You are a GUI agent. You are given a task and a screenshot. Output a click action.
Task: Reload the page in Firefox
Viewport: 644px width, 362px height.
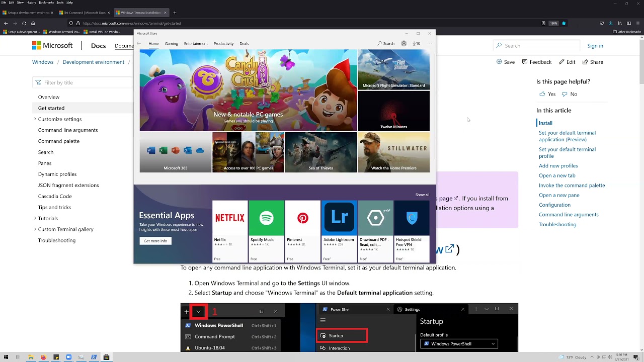[x=24, y=23]
